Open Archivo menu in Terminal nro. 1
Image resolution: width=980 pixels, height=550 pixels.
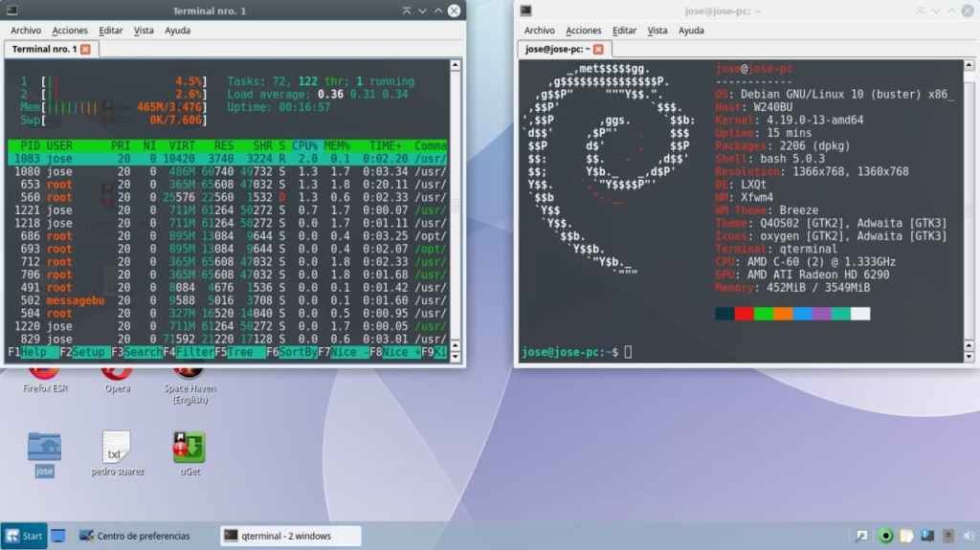26,31
